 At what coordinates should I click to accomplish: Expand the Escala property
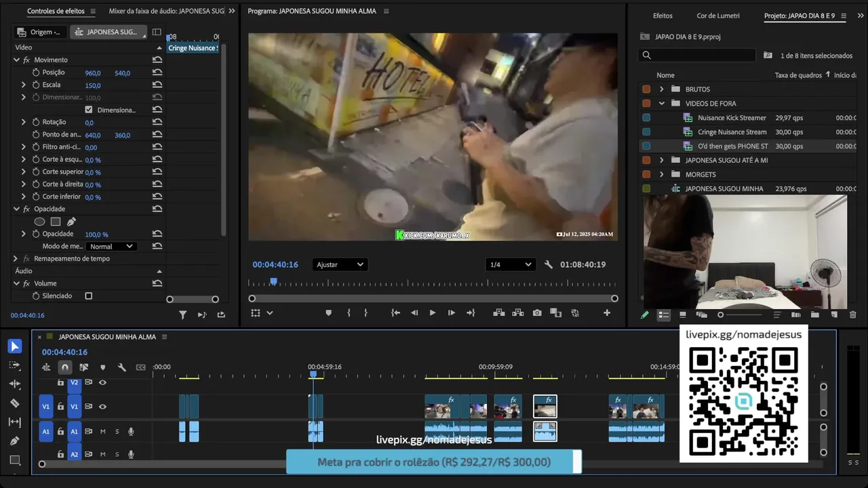24,85
